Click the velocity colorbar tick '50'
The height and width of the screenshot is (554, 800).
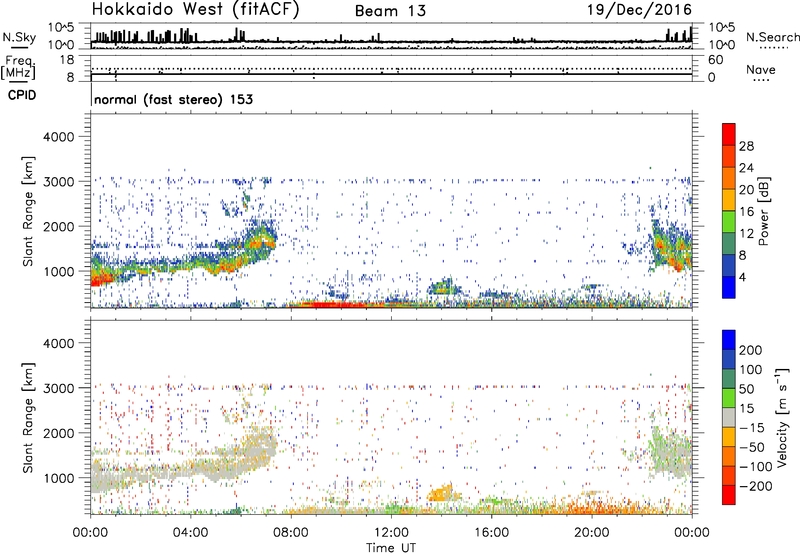[746, 389]
